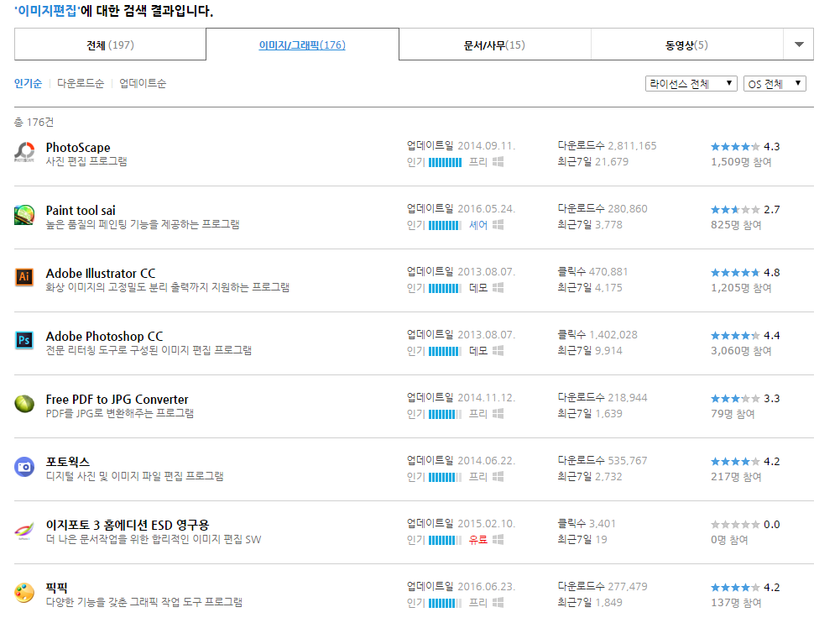Click 'PDF를 JPG로 변환해주는 프로그램' description
Image resolution: width=840 pixels, height=623 pixels.
(119, 413)
